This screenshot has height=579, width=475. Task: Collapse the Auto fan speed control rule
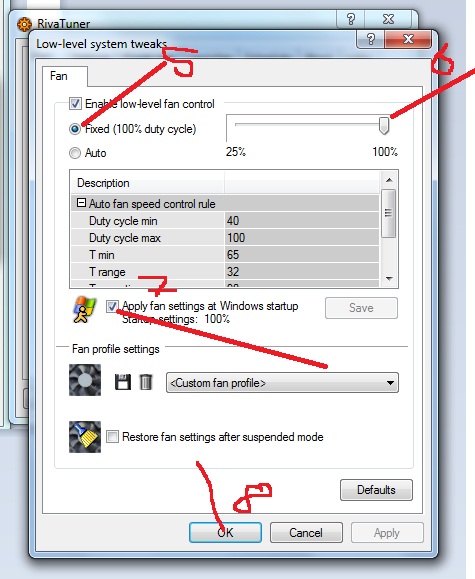[x=81, y=203]
